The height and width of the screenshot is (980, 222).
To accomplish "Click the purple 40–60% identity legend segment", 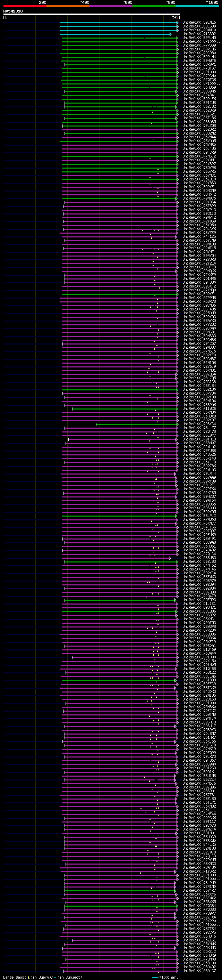I will [111, 6].
